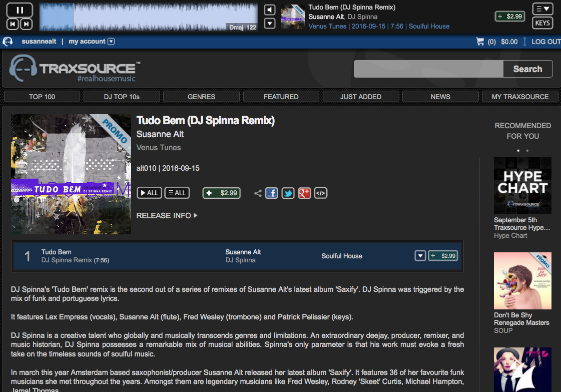The width and height of the screenshot is (561, 392).
Task: Open the shopping cart icon
Action: point(480,42)
